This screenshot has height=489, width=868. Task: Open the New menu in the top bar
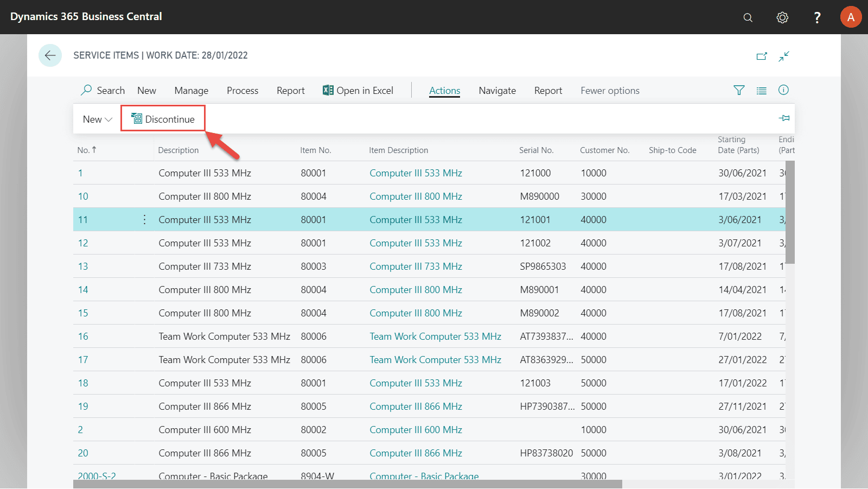tap(146, 91)
